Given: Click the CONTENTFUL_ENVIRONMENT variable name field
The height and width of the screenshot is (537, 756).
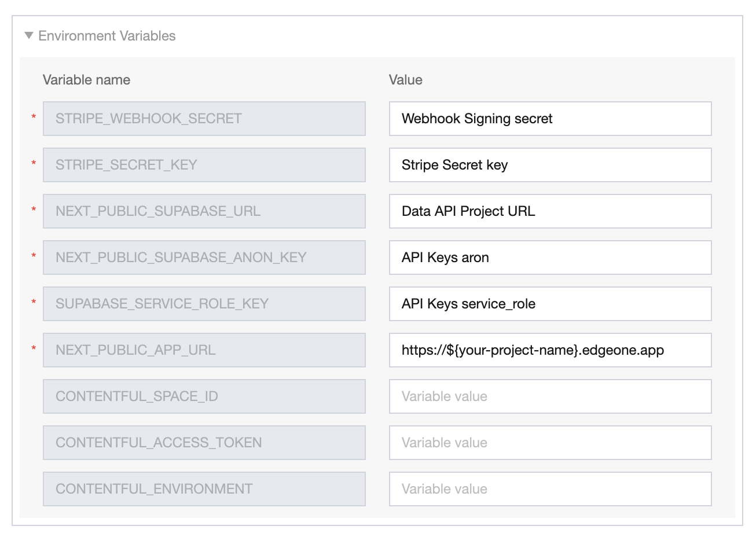Looking at the screenshot, I should pos(204,489).
